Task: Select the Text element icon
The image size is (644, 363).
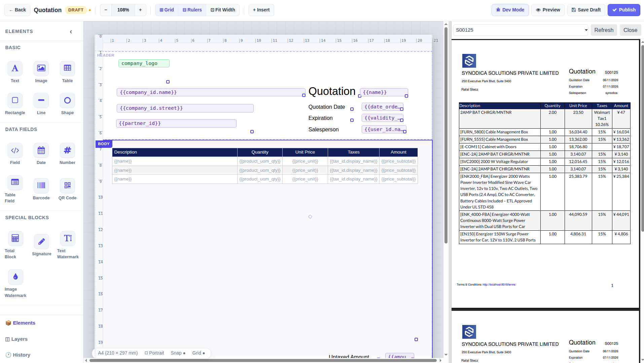Action: click(x=15, y=68)
